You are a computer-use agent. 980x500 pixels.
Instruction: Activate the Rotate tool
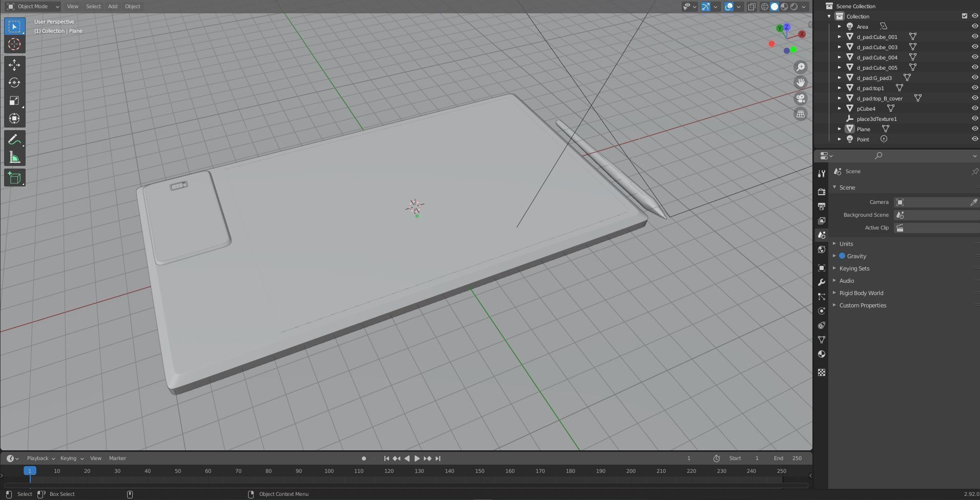[14, 82]
